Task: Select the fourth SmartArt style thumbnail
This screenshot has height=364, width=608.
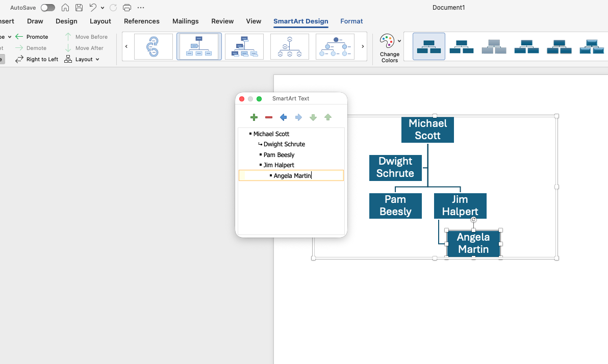Action: click(526, 46)
